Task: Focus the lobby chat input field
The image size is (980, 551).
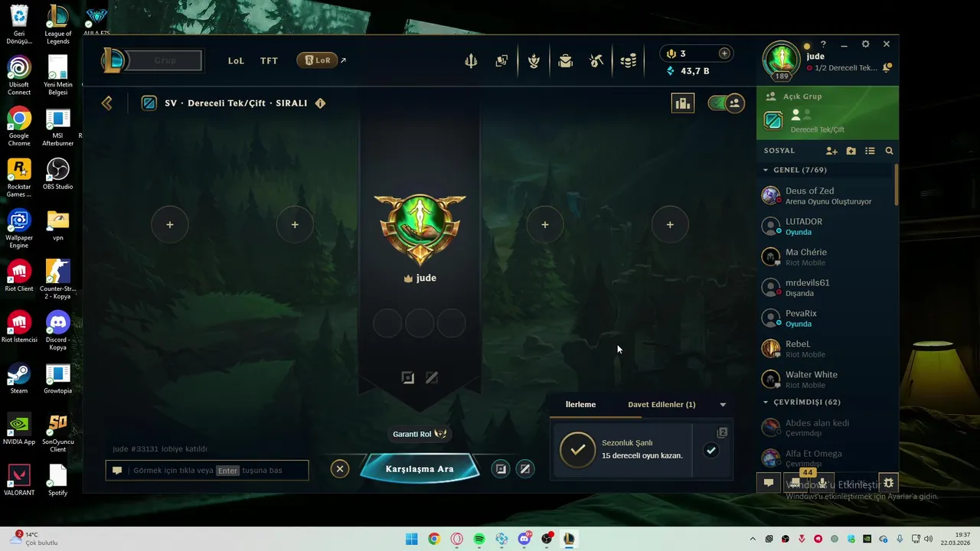Action: pos(207,470)
